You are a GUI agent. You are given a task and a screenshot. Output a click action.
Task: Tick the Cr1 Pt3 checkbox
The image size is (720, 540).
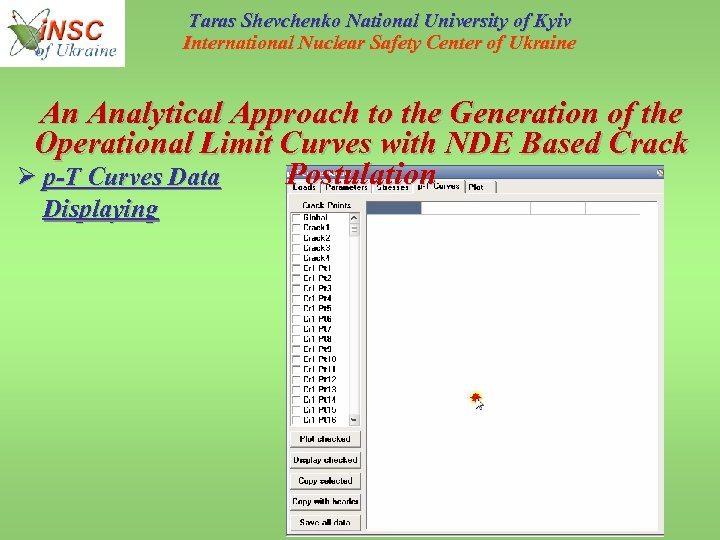[x=297, y=288]
